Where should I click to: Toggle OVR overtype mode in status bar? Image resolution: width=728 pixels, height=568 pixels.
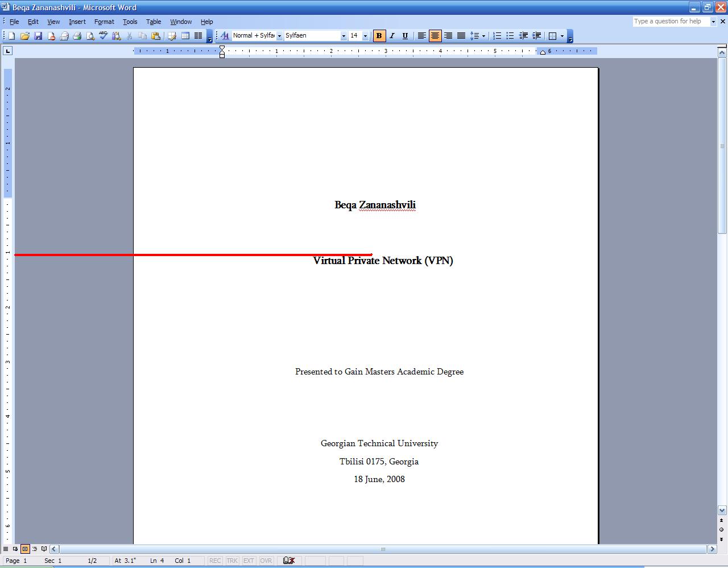pos(266,561)
